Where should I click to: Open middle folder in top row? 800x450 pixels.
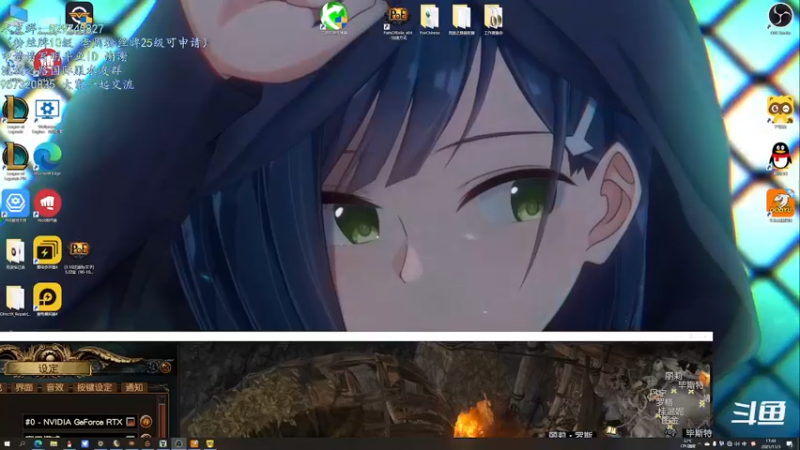point(461,19)
